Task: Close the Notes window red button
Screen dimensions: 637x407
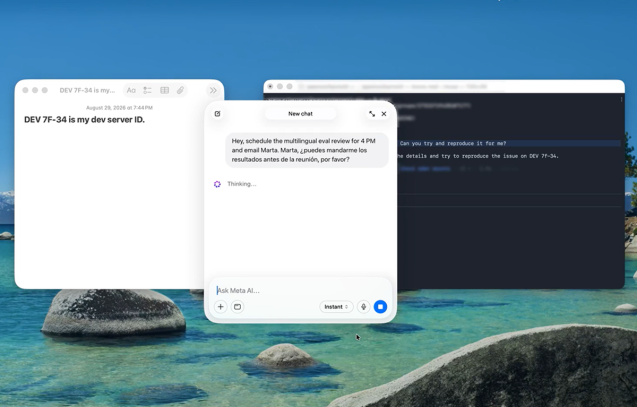Action: pyautogui.click(x=25, y=90)
